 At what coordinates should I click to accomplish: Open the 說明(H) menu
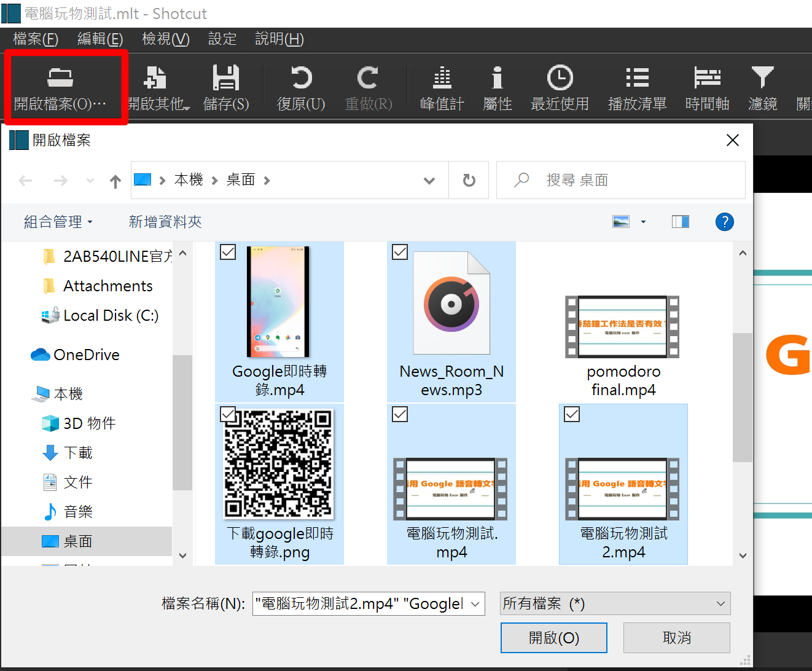[279, 39]
